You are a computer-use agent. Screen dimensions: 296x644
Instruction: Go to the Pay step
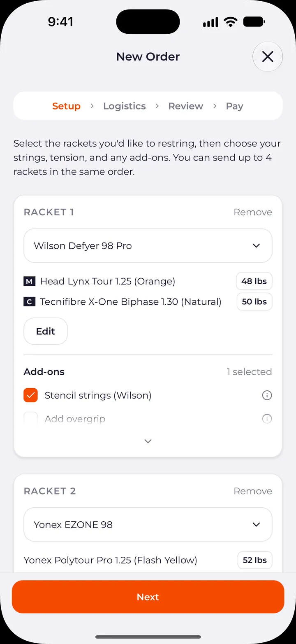click(235, 106)
